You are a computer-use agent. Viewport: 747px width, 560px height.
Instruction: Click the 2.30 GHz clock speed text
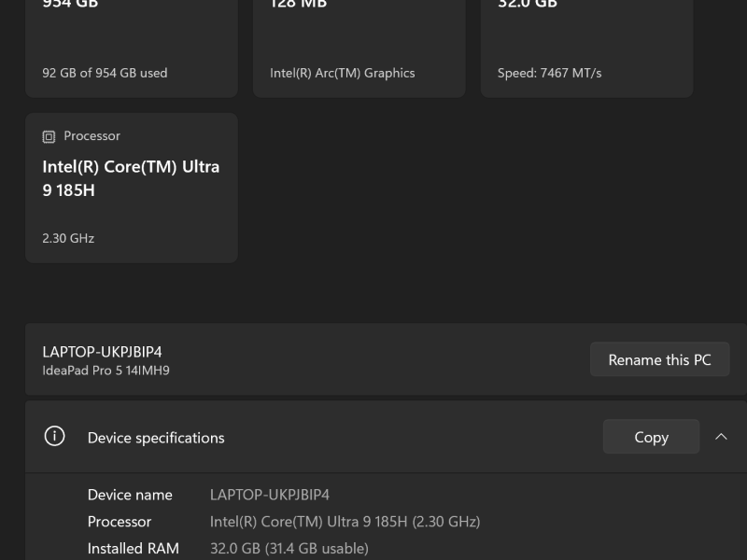point(67,238)
